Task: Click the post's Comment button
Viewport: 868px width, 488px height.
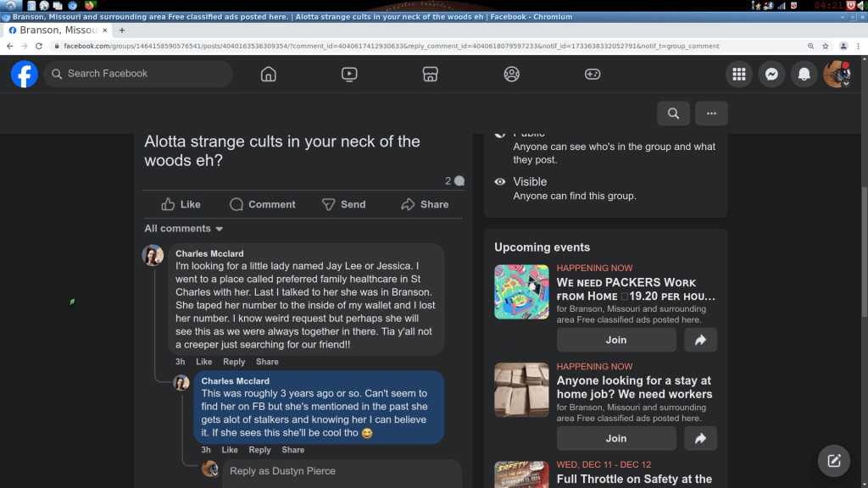Action: [x=262, y=204]
